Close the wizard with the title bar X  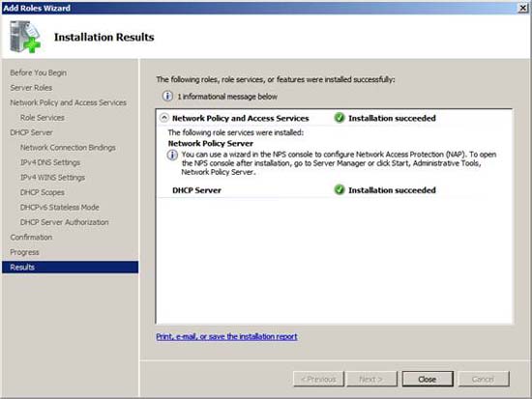click(523, 8)
